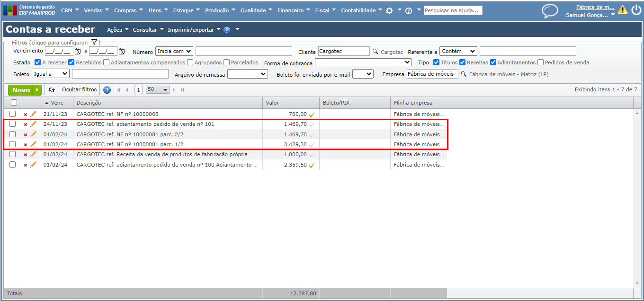Open the Contabilidade menu
This screenshot has width=644, height=301.
click(x=361, y=10)
